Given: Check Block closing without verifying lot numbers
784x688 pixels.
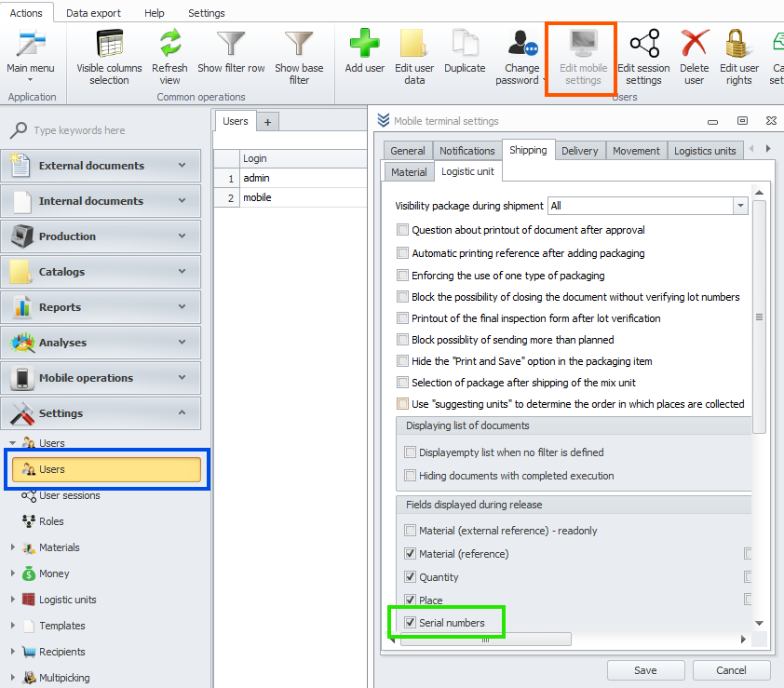Looking at the screenshot, I should coord(402,296).
